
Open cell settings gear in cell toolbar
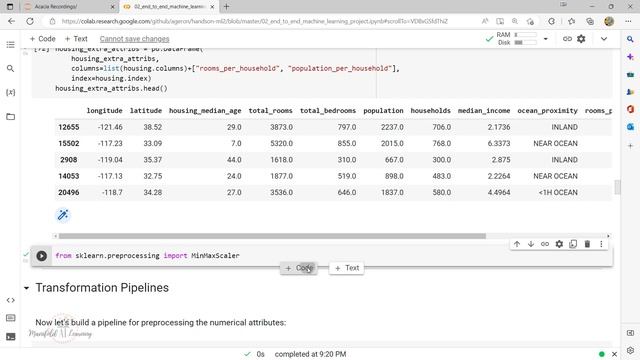coord(559,244)
